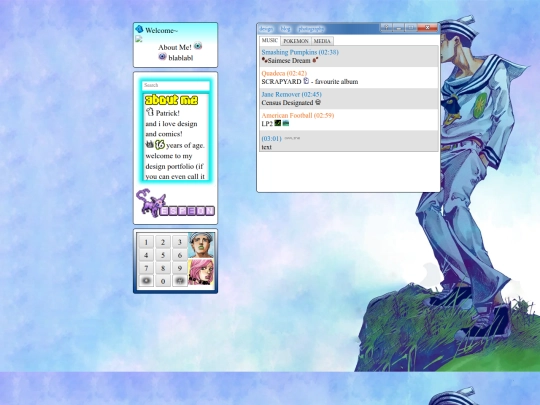Switch to the POKEMON tab
The width and height of the screenshot is (540, 405).
click(295, 41)
